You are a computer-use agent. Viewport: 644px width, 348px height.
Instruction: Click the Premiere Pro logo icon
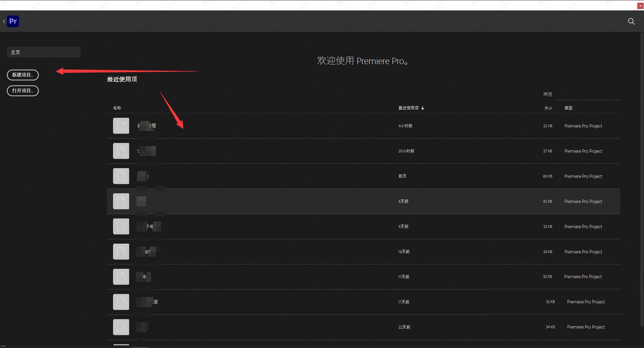(x=13, y=21)
